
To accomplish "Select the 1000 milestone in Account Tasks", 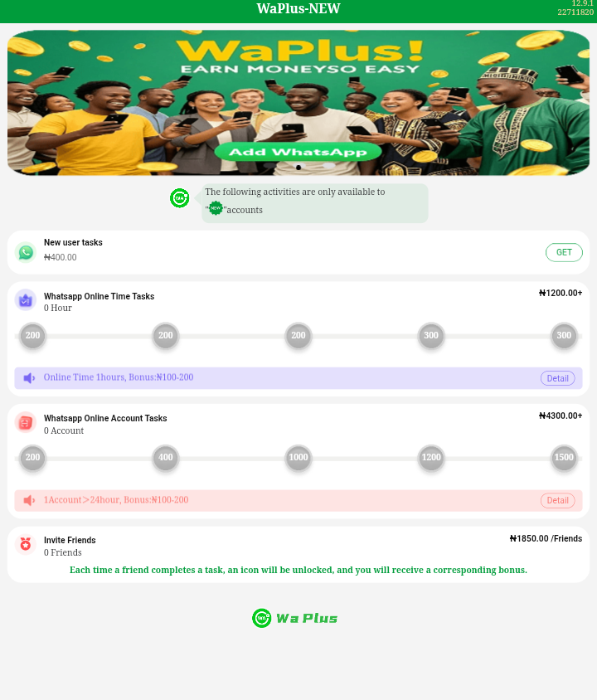I will [x=298, y=458].
